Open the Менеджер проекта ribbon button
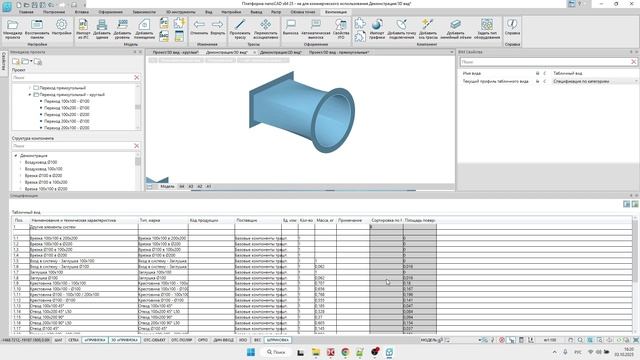 pos(12,29)
